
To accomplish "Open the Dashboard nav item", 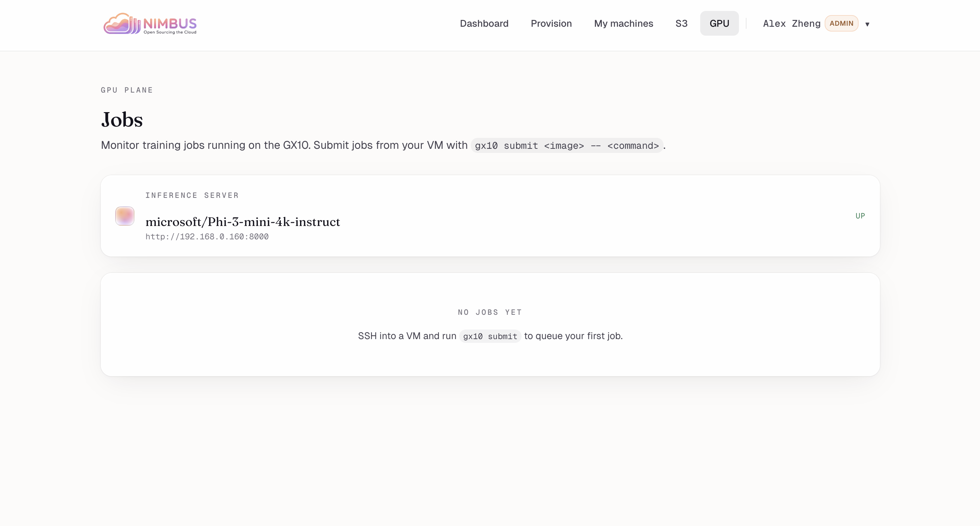I will pyautogui.click(x=484, y=24).
